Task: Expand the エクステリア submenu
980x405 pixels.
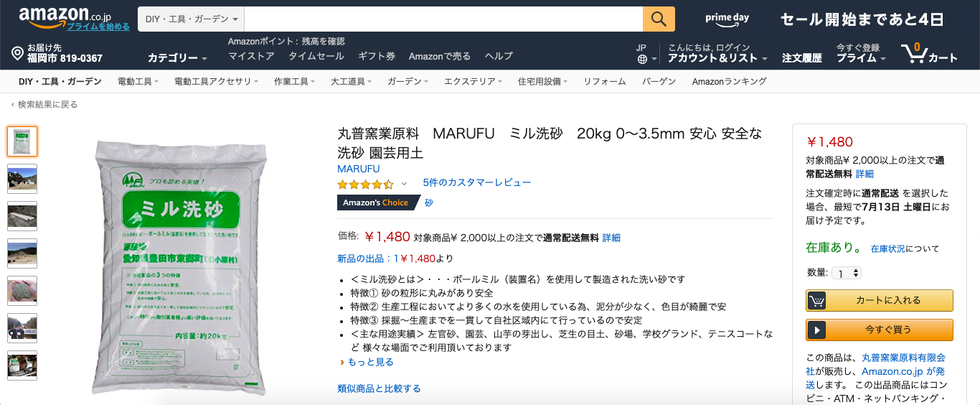Action: point(473,82)
